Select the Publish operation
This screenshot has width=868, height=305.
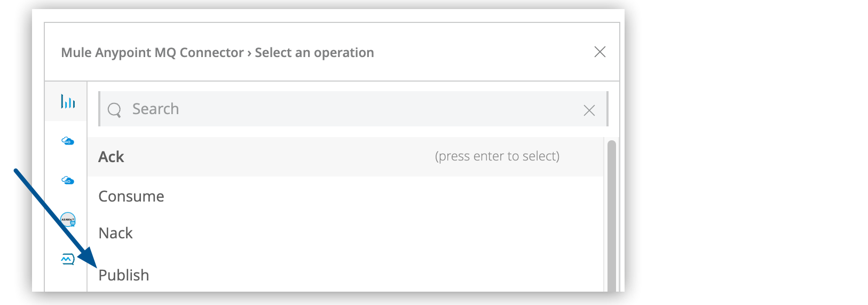tap(124, 275)
